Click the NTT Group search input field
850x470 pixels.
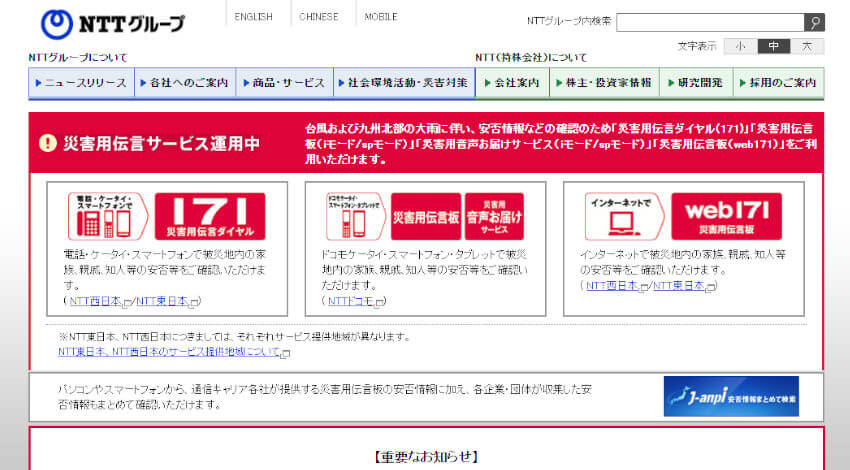click(x=710, y=22)
